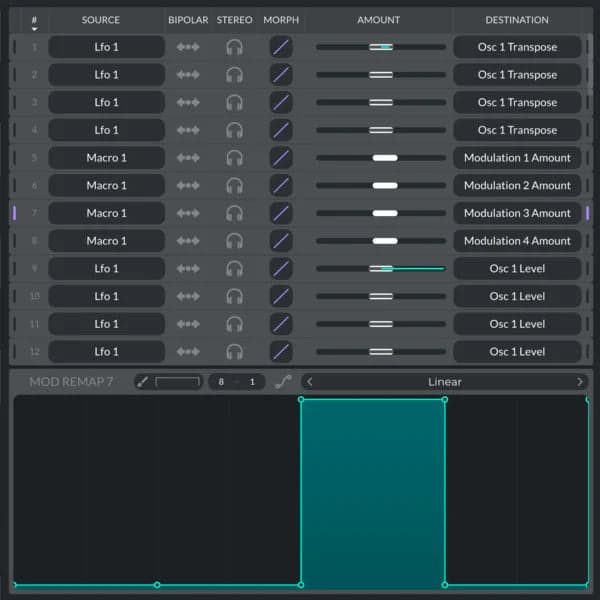Click the paint brush icon in Mod Remap bar
The width and height of the screenshot is (600, 600).
click(x=142, y=382)
